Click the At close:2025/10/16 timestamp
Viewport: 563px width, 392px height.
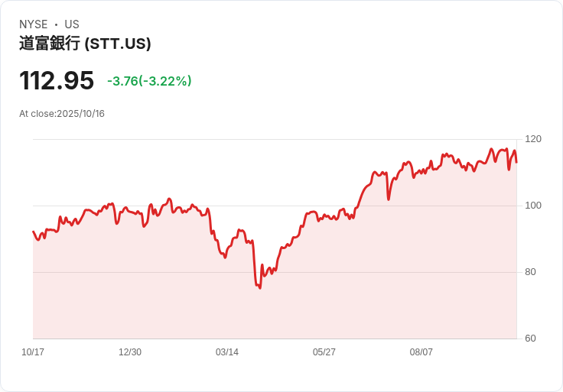tap(62, 114)
